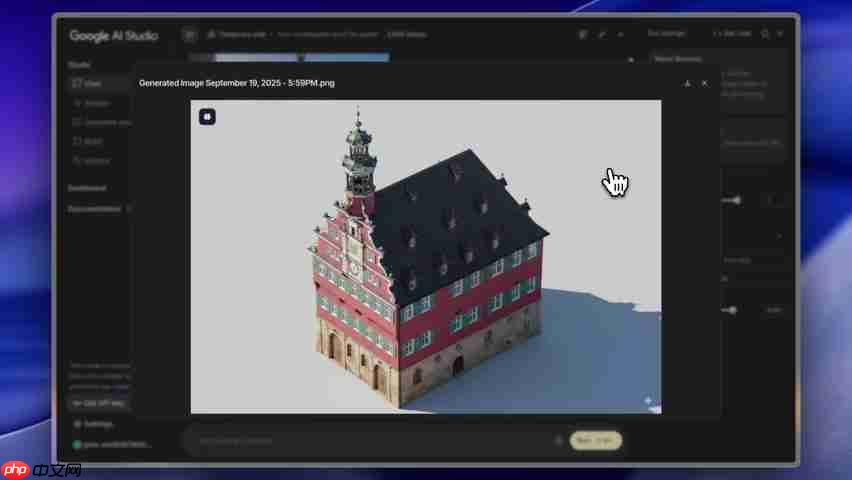
Task: Toggle the sidebar menu button beside logo
Action: [190, 35]
